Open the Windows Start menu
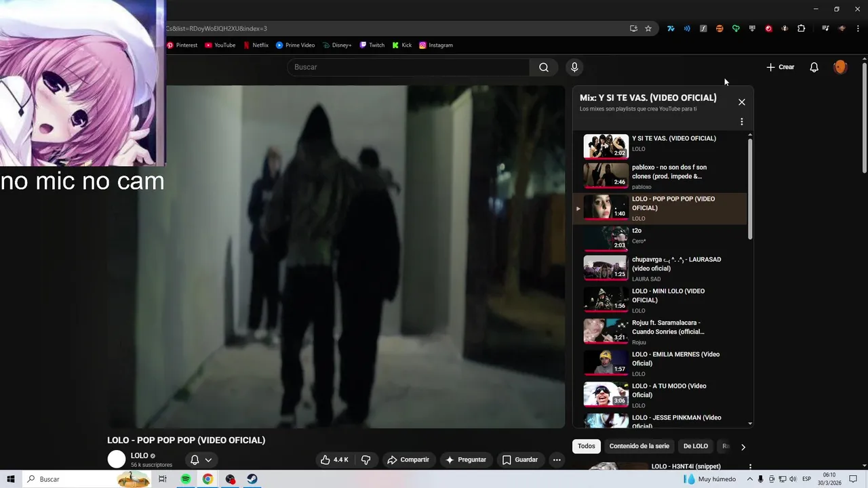The width and height of the screenshot is (868, 488). pyautogui.click(x=11, y=479)
